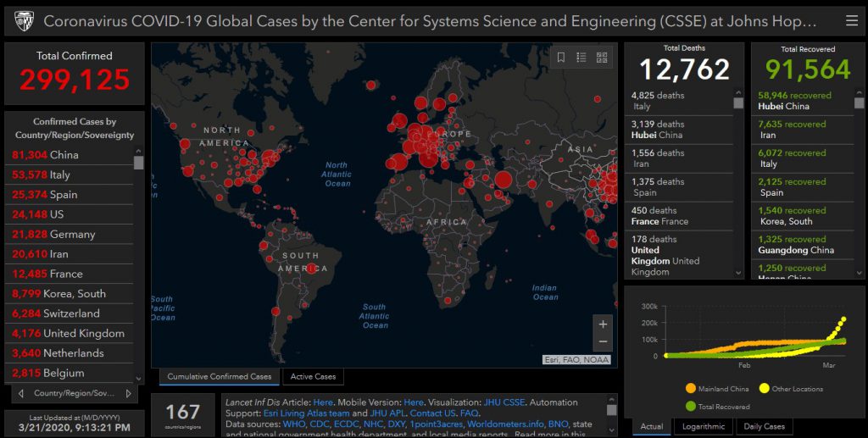The width and height of the screenshot is (868, 438).
Task: Open the WHO data source link
Action: 292,424
